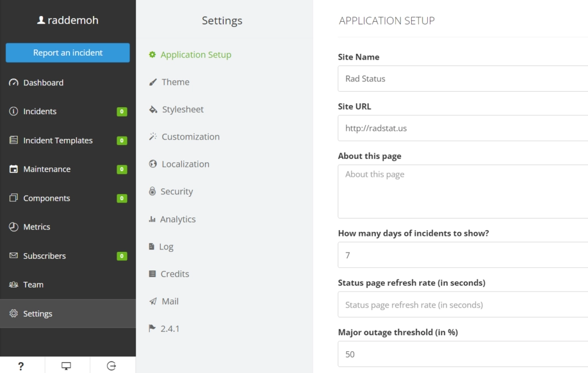Screen dimensions: 588x373
Task: Focus the Major outage threshold field
Action: (x=463, y=354)
